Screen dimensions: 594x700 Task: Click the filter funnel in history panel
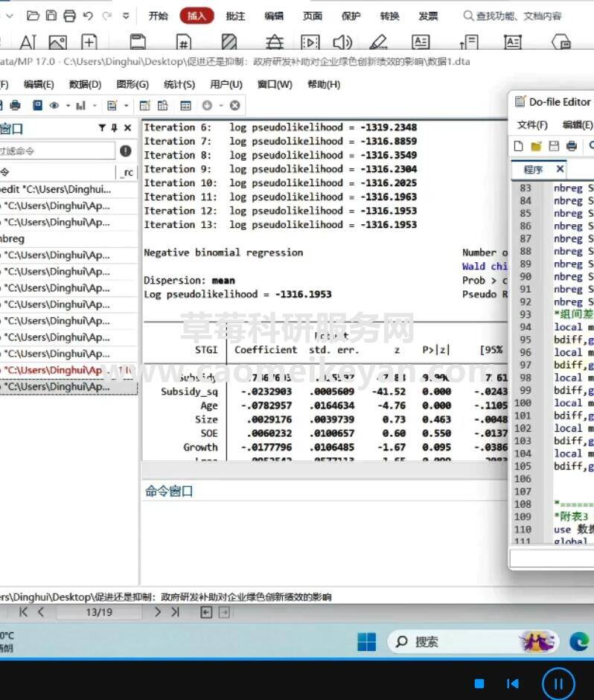point(102,128)
